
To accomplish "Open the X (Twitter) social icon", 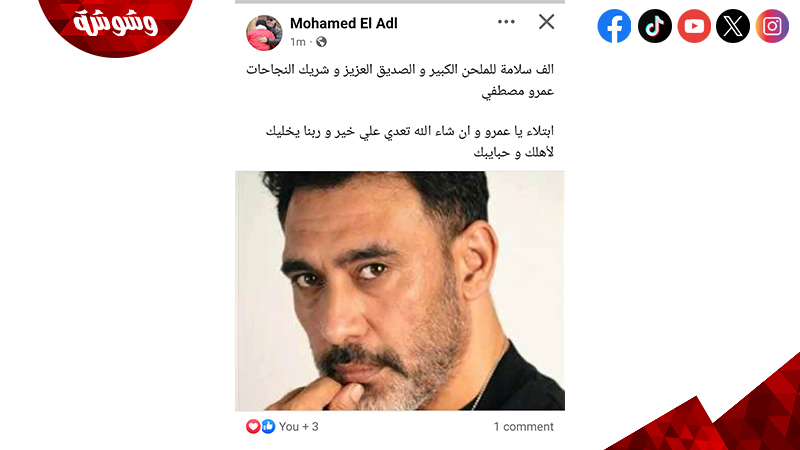I will (733, 26).
